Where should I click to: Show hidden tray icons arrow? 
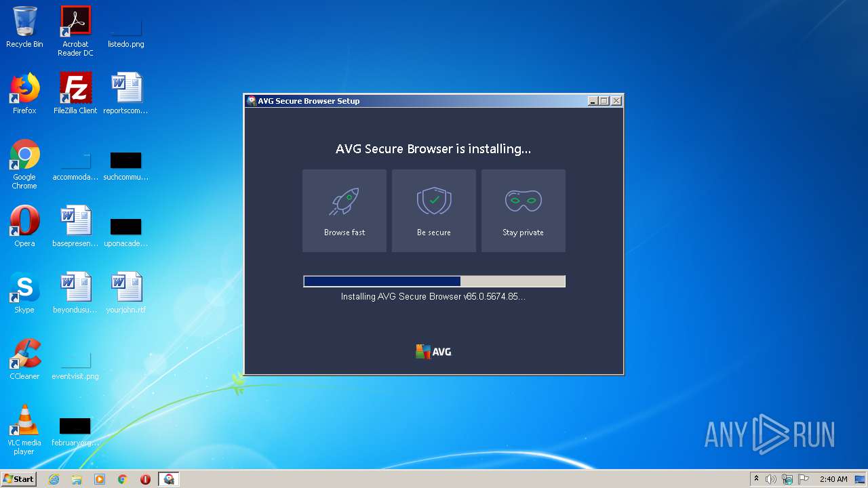[x=756, y=479]
